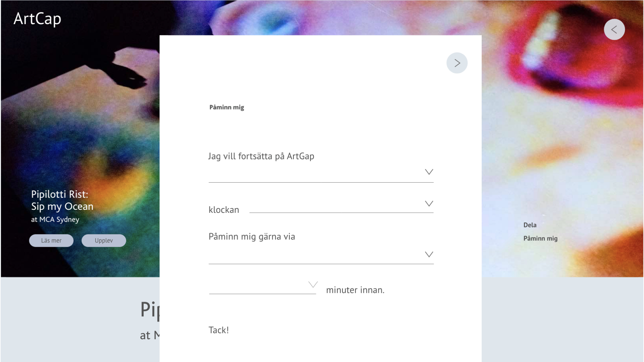The height and width of the screenshot is (362, 644).
Task: Click the forward arrow in the reminder panel
Action: click(457, 63)
